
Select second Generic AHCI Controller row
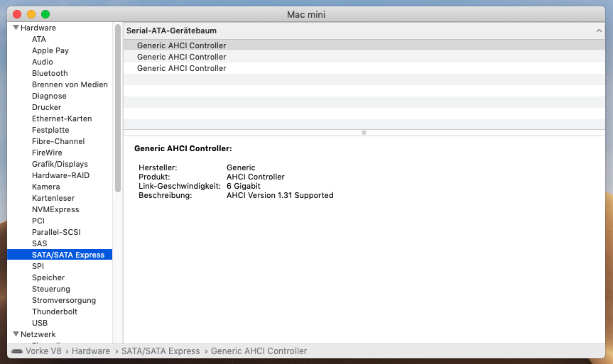tap(364, 57)
